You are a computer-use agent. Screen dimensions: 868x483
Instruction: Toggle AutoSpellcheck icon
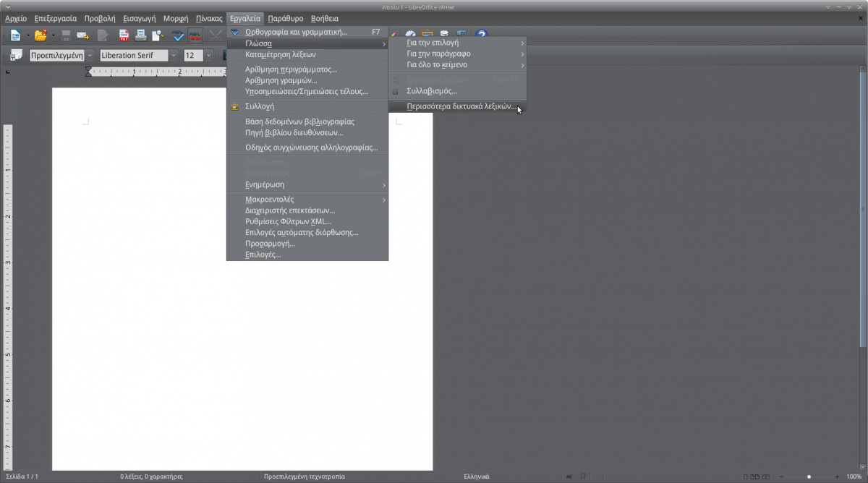pyautogui.click(x=195, y=35)
